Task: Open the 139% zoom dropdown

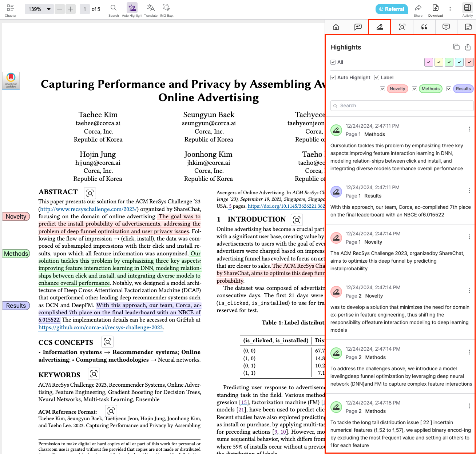Action: click(39, 9)
